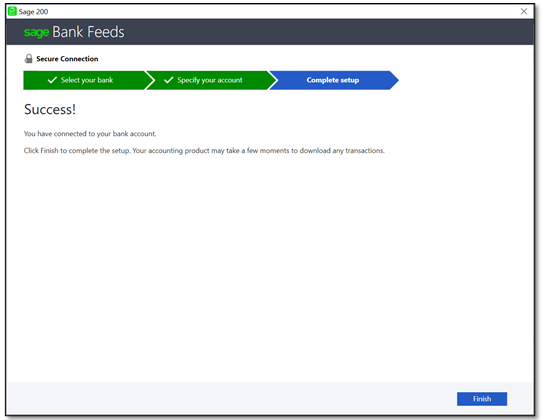Screen dimensions: 543x420
Task: Click the padlock Secure Connection icon
Action: click(x=28, y=59)
